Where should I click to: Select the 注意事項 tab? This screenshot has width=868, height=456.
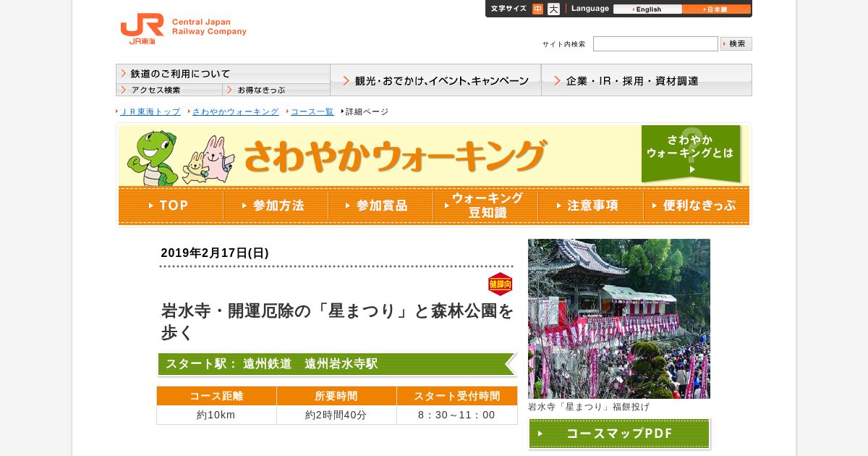(x=590, y=206)
